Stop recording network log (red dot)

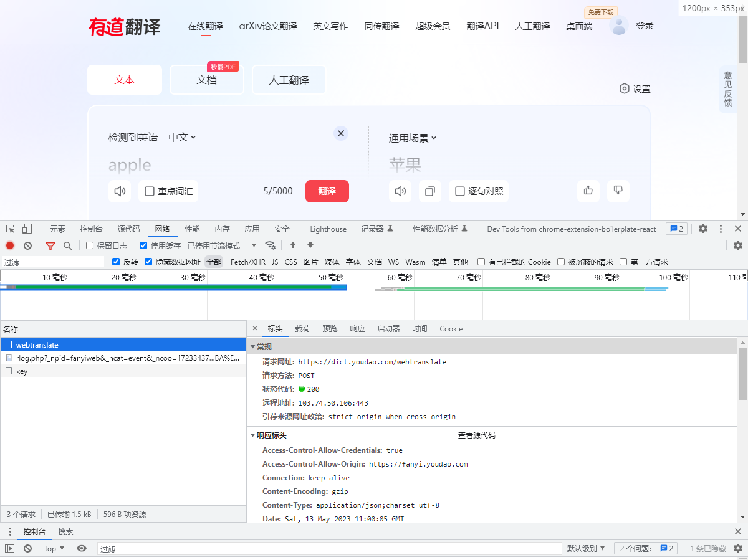coord(10,245)
